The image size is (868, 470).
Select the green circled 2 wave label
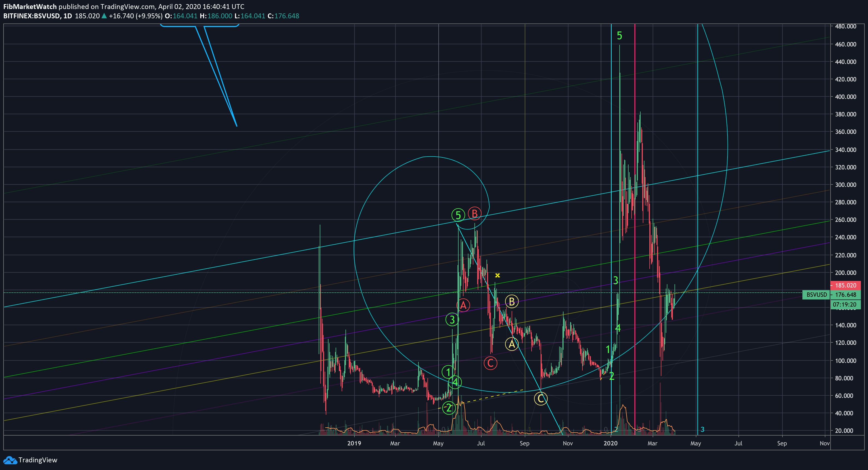click(x=449, y=408)
